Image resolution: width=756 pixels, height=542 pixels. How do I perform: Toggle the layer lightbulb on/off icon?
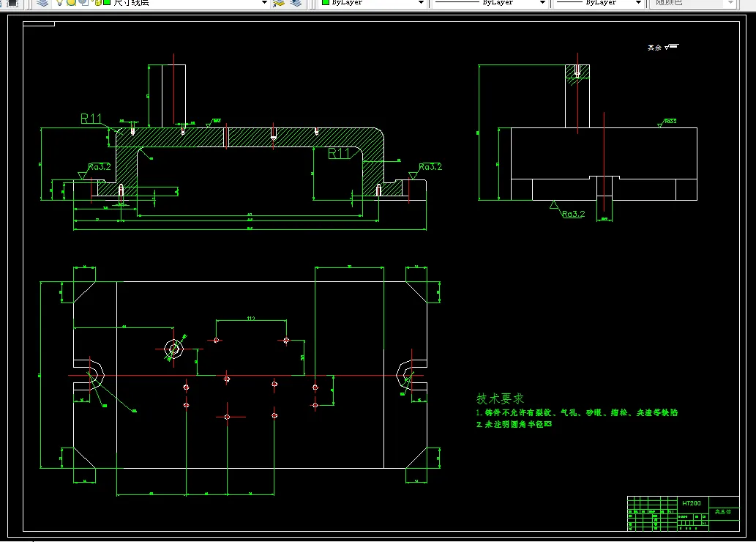(x=59, y=2)
